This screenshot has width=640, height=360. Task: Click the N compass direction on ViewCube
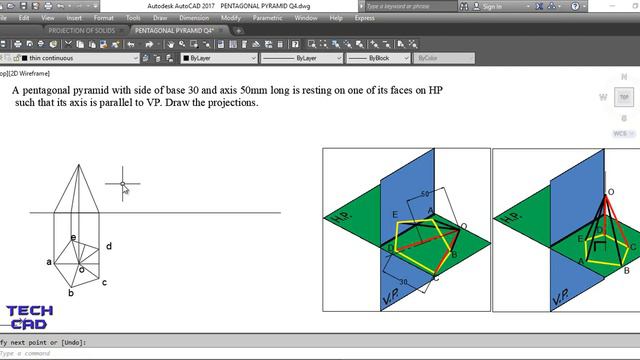[624, 77]
